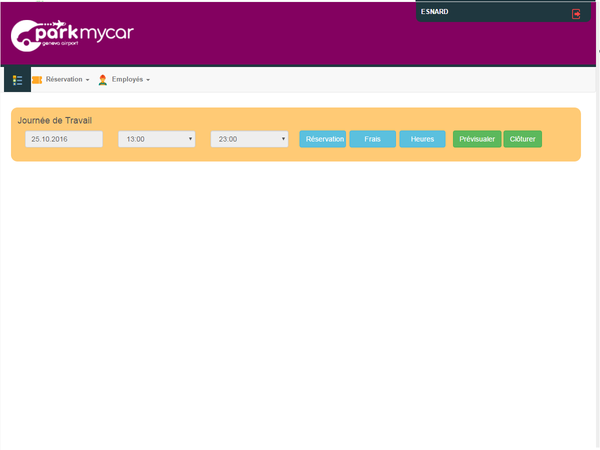Expand the caret next to Réservation menu
The width and height of the screenshot is (600, 450).
(x=88, y=80)
